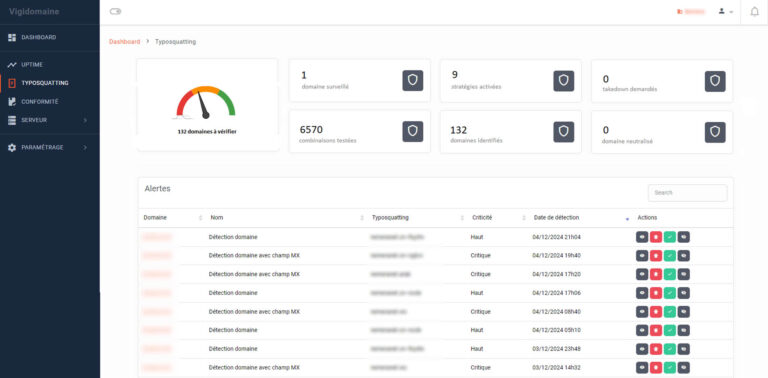Open Dashboard from the sidebar
The image size is (768, 378).
pyautogui.click(x=49, y=37)
